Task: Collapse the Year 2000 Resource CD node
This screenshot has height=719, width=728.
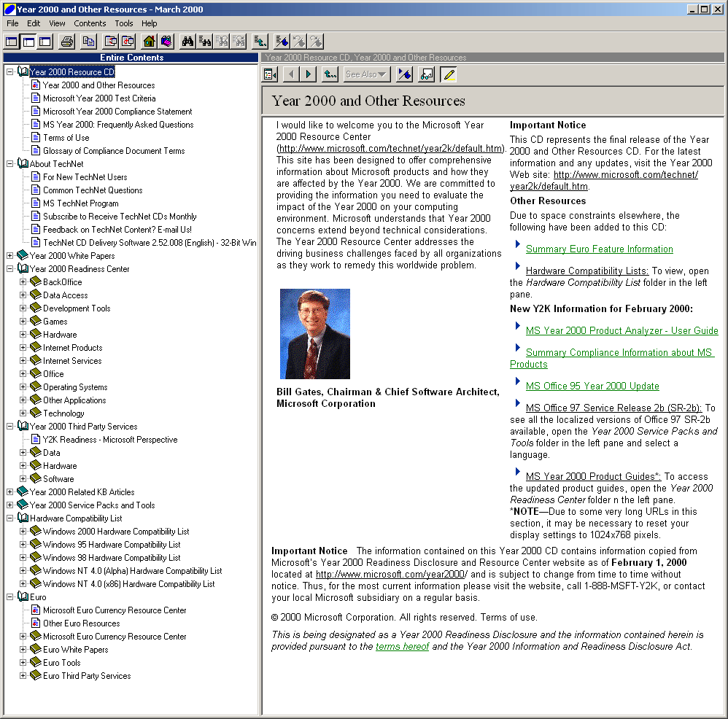Action: coord(9,72)
